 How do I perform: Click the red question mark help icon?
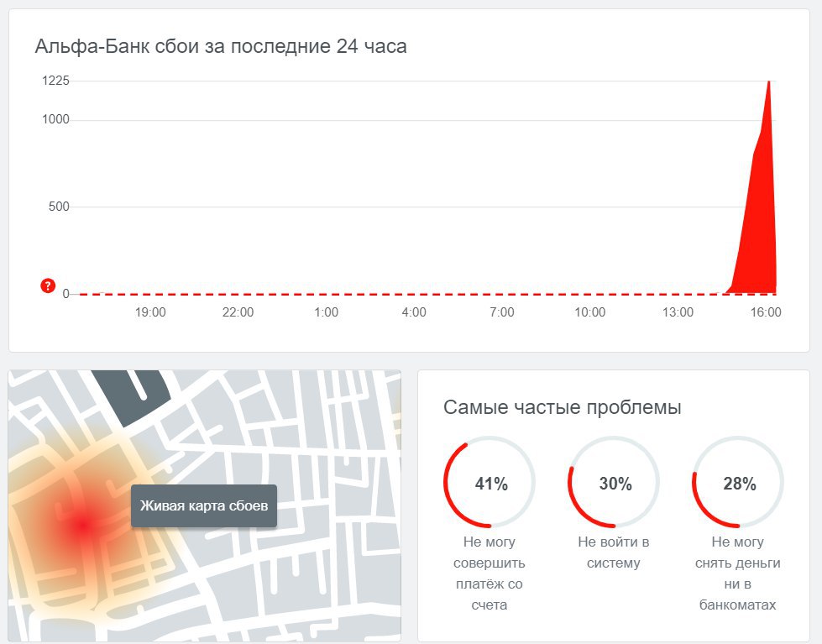(48, 285)
